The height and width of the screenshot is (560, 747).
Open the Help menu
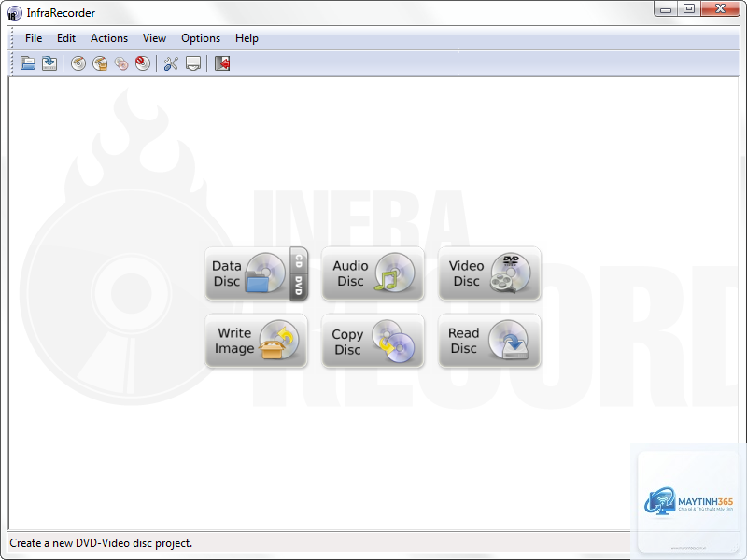point(247,38)
